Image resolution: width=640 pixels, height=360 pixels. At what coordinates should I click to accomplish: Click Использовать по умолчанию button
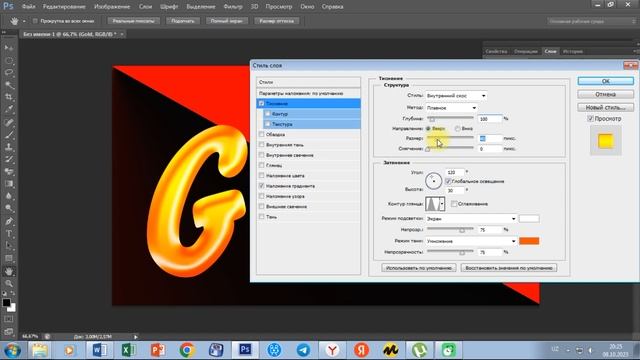coord(419,268)
